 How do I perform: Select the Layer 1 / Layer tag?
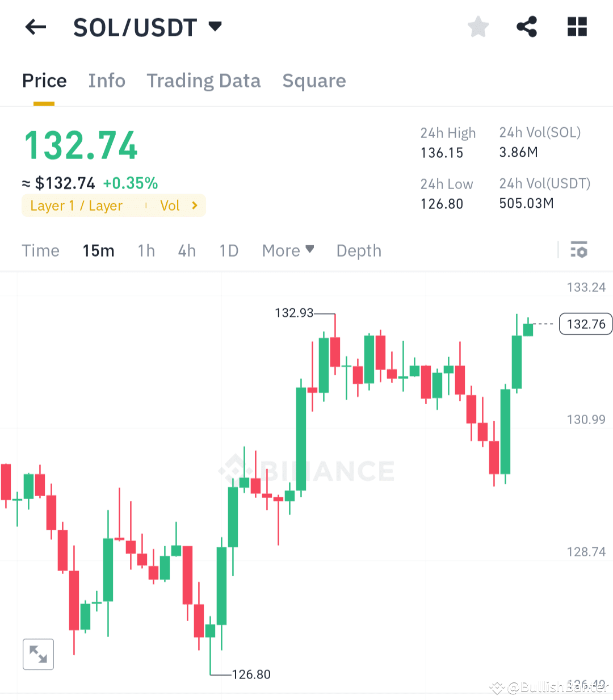pos(77,206)
